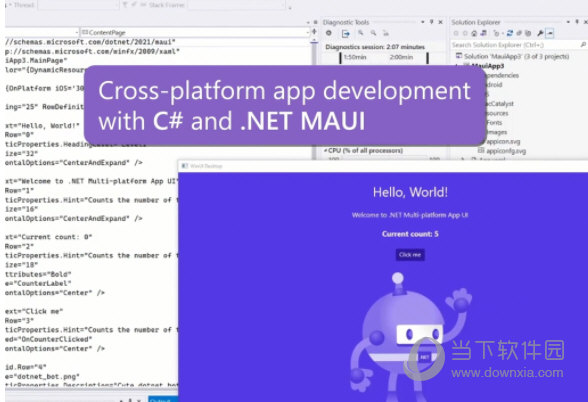Sync Solution Explorer with active document
Screen dimensions: 588x402
(510, 33)
